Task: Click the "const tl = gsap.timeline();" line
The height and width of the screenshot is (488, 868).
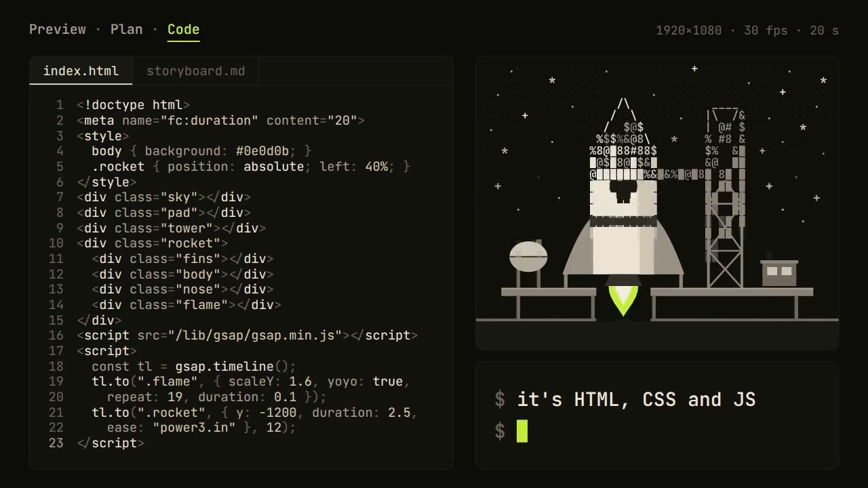Action: (194, 367)
